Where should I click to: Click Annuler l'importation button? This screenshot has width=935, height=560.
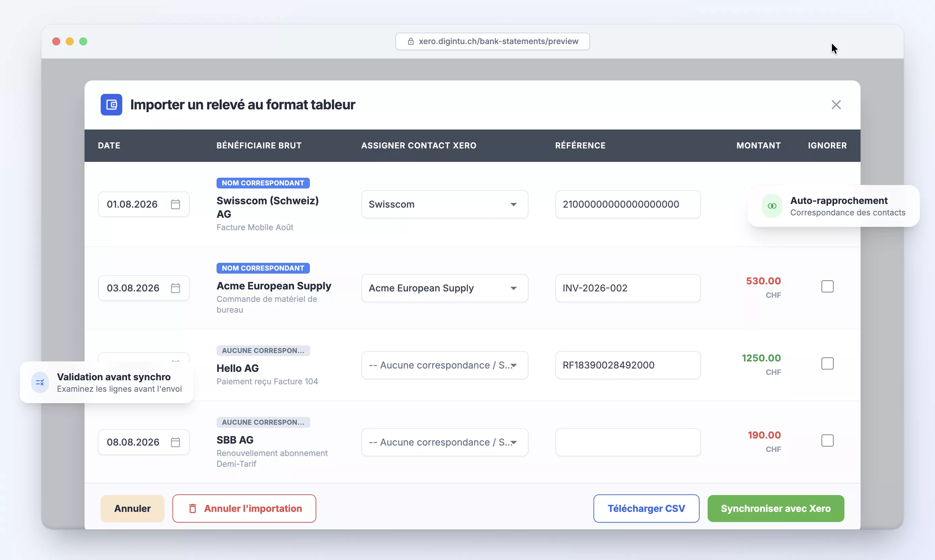pyautogui.click(x=244, y=508)
